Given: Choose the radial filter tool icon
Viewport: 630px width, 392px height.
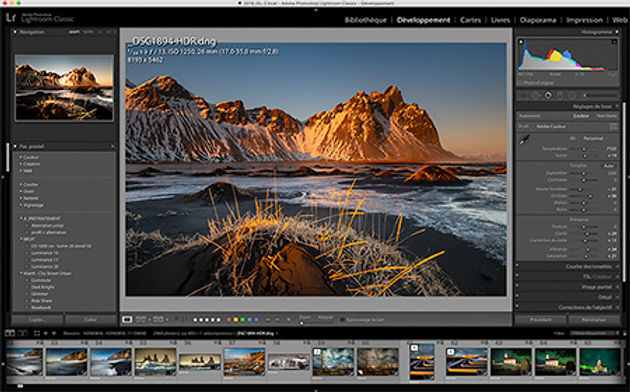Looking at the screenshot, I should [572, 96].
